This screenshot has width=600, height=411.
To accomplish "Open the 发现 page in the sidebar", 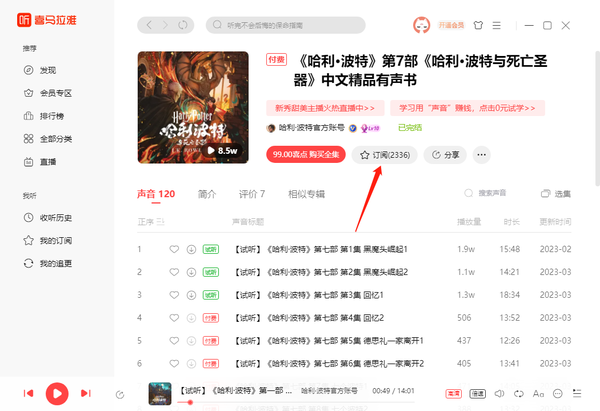I will [40, 70].
